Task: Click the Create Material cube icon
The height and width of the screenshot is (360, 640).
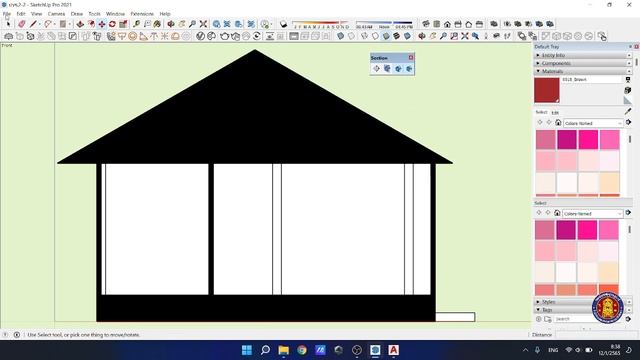Action: click(628, 90)
